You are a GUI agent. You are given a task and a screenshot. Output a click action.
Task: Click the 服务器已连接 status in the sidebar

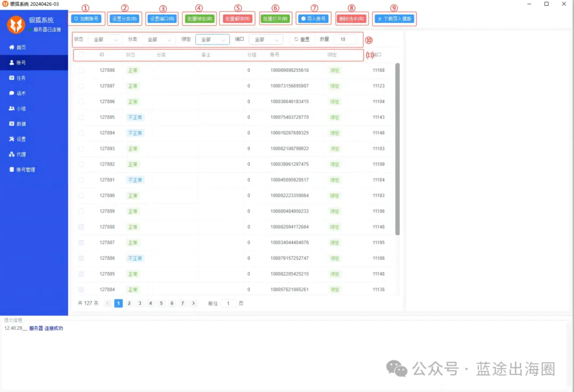[x=47, y=30]
